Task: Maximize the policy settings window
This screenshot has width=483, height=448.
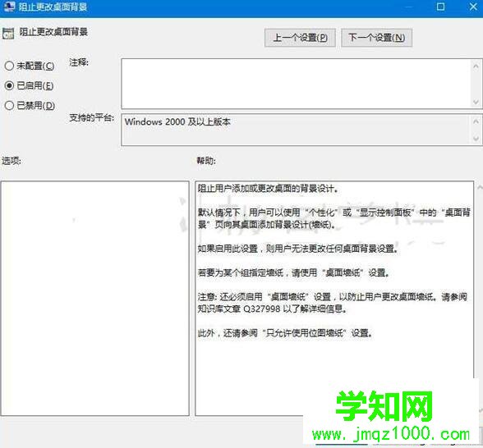Action: (x=441, y=7)
